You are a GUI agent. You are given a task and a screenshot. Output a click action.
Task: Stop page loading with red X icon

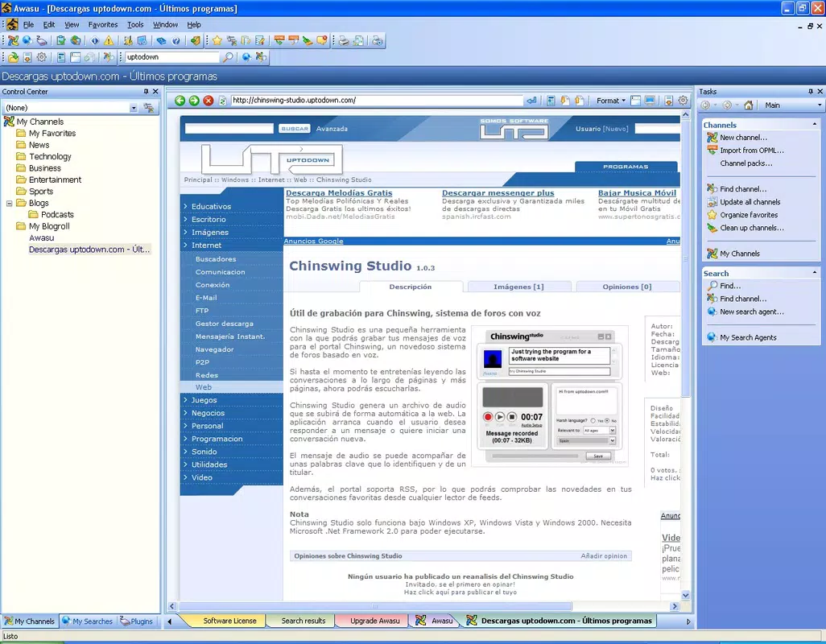coord(208,101)
